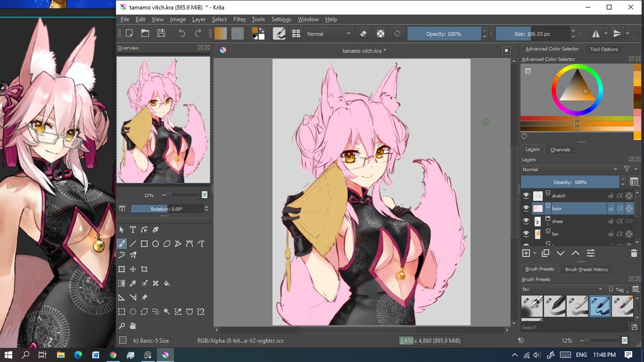Select the Rectangle shape tool
Screen dimensions: 644x362
coord(144,243)
